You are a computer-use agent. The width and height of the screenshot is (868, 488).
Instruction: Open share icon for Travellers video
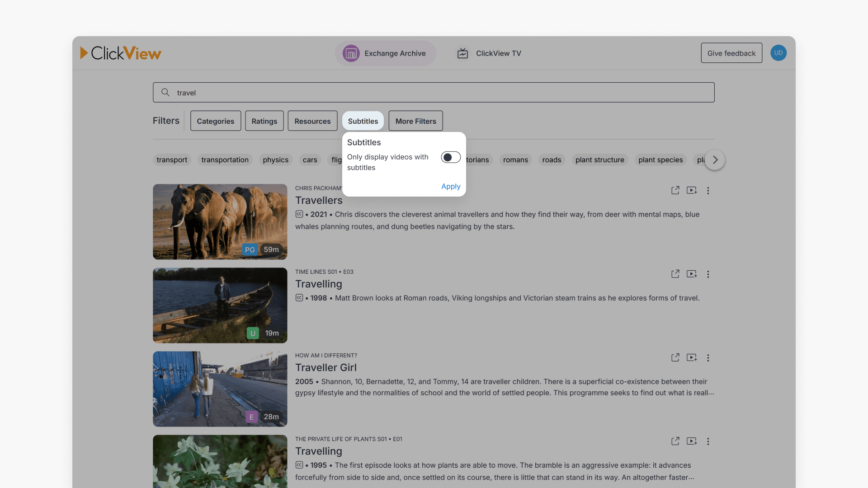(675, 191)
